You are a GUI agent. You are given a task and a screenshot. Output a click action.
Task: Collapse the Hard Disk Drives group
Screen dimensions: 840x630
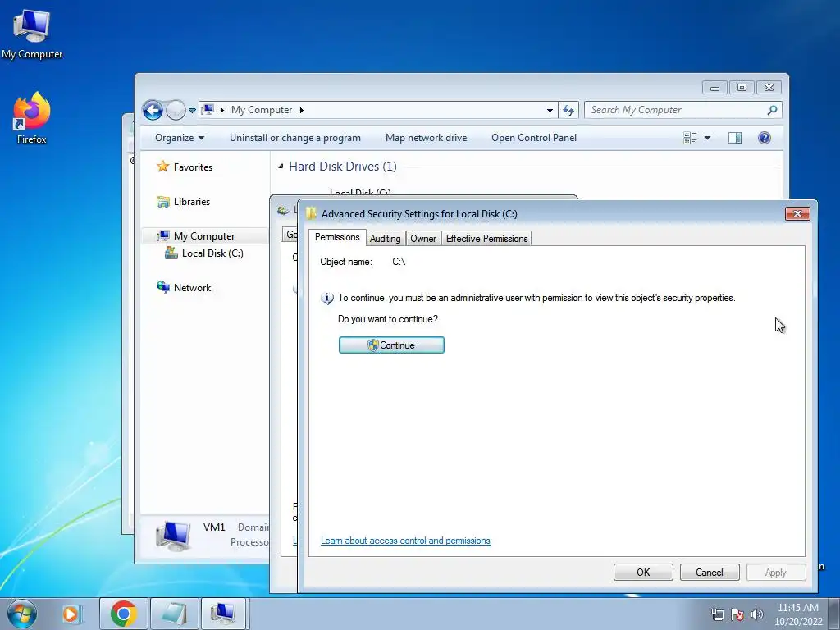(281, 167)
